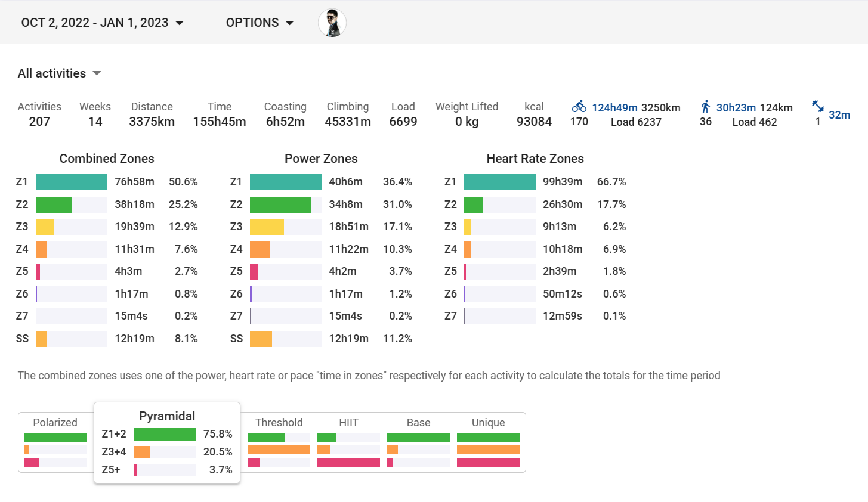Click the weight training dumbbell icon

818,107
